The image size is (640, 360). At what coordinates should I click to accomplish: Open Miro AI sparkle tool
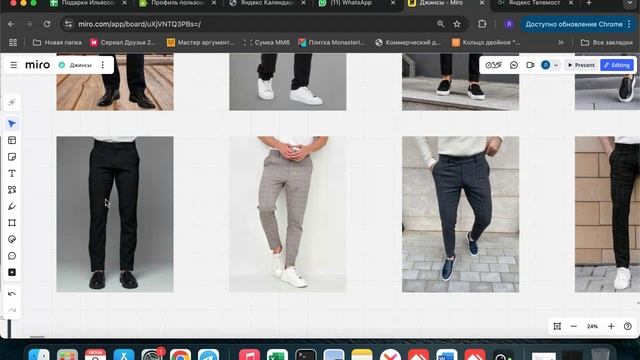tap(12, 102)
